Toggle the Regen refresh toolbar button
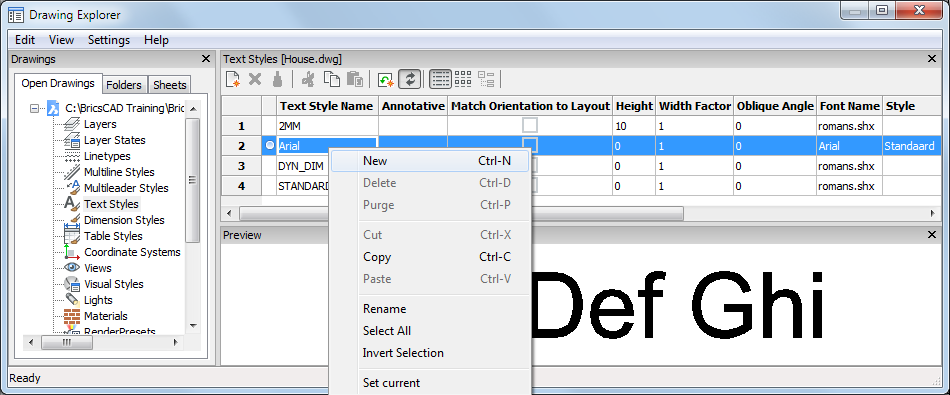950x395 pixels. click(x=410, y=79)
